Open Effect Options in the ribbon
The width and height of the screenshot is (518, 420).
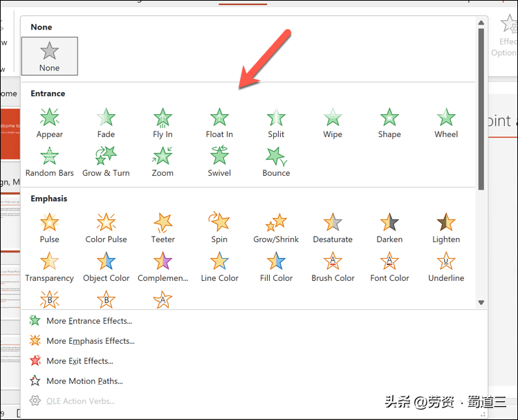(505, 36)
